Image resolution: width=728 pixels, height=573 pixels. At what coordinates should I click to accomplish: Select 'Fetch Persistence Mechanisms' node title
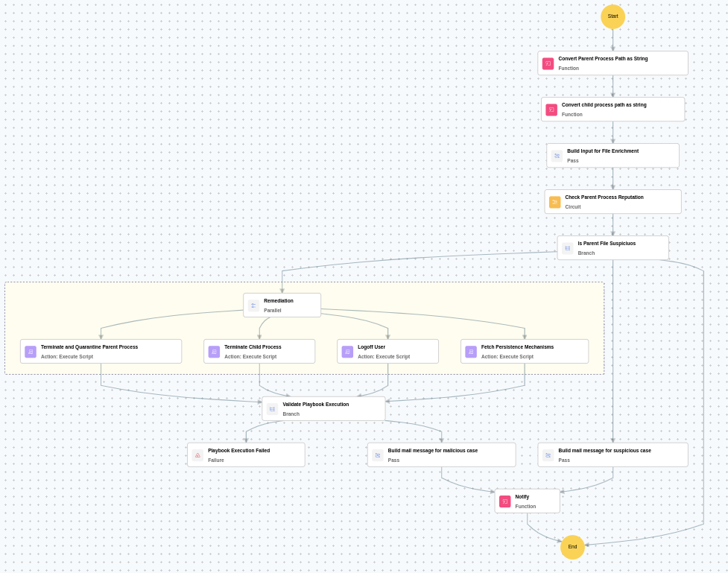pyautogui.click(x=517, y=347)
